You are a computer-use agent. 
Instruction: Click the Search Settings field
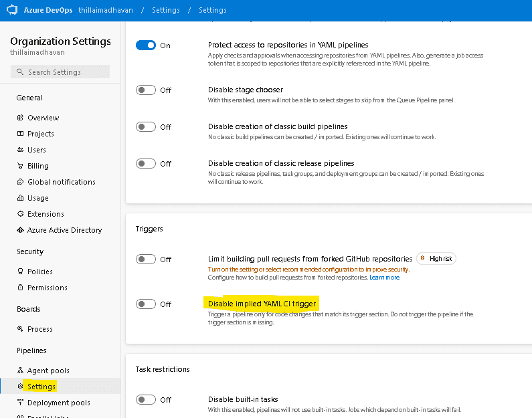[x=60, y=72]
